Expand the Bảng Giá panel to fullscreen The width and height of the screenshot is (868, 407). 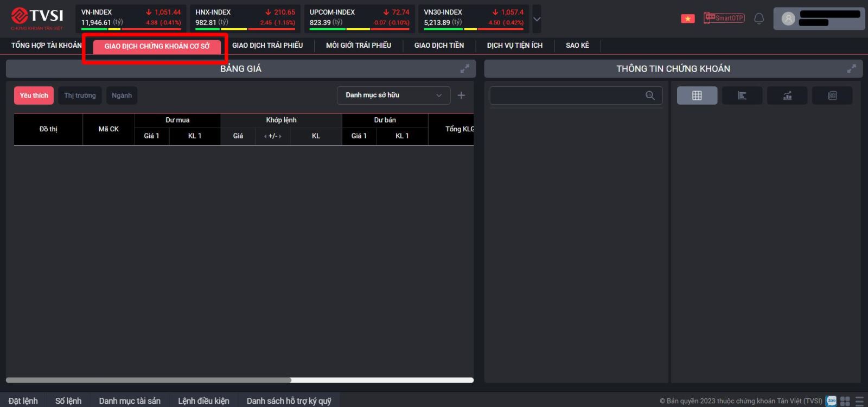pos(465,69)
